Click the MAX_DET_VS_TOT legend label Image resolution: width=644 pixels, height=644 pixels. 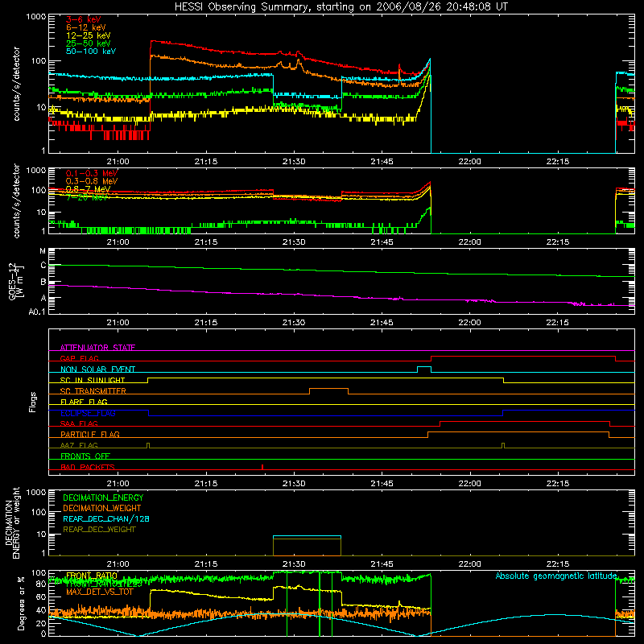point(100,592)
